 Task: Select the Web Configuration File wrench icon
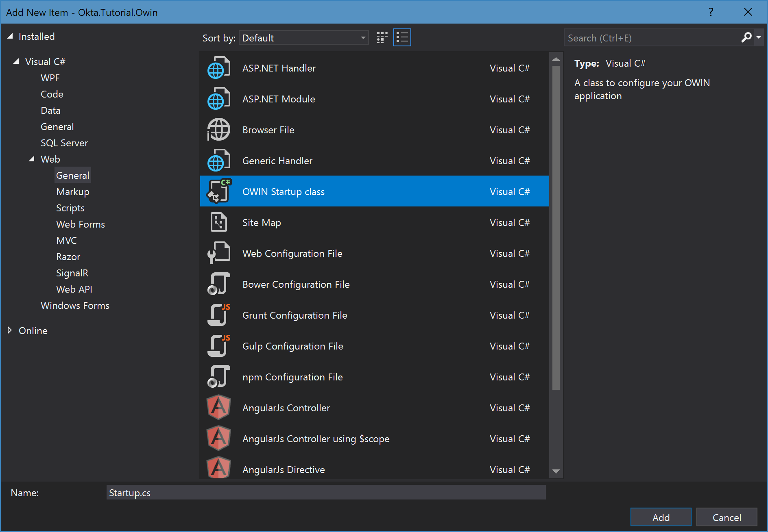click(218, 254)
